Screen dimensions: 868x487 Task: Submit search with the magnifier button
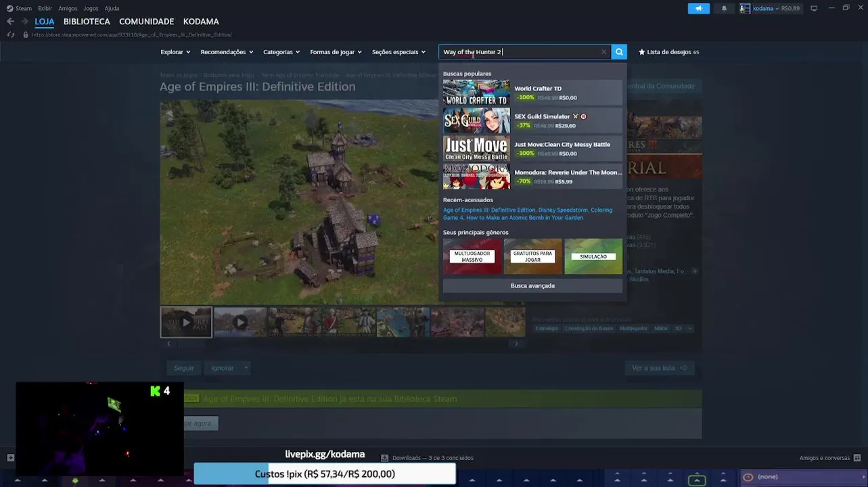pos(619,52)
